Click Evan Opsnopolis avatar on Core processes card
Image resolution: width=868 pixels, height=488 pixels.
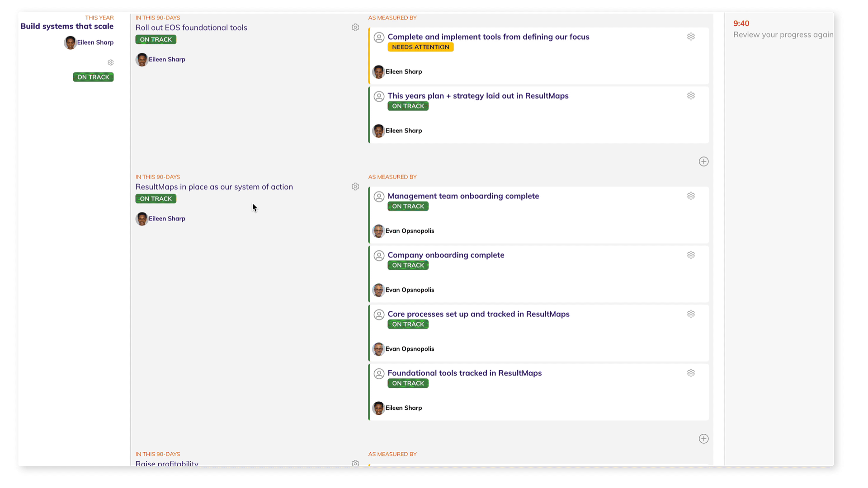tap(378, 349)
